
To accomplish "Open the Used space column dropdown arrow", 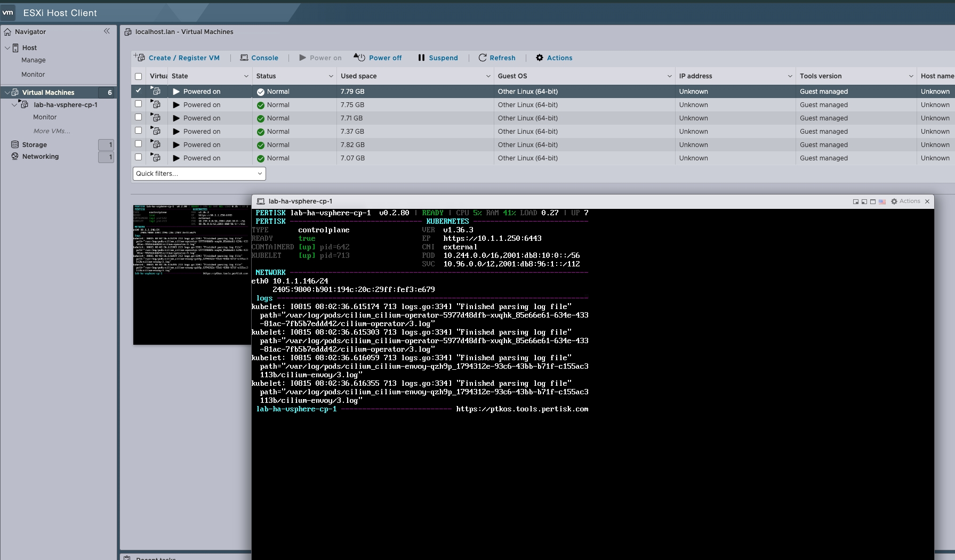I will coord(488,76).
